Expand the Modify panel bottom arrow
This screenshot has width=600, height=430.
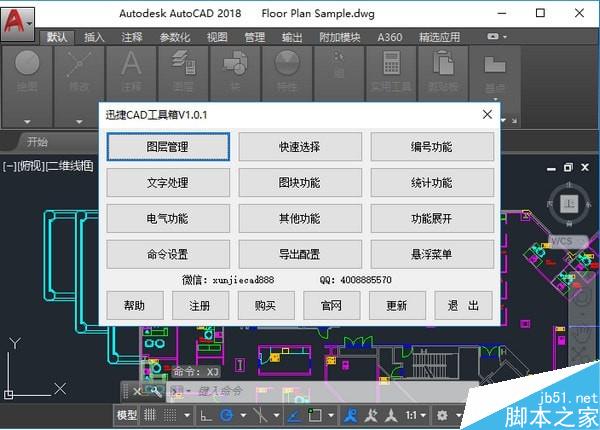pyautogui.click(x=79, y=122)
